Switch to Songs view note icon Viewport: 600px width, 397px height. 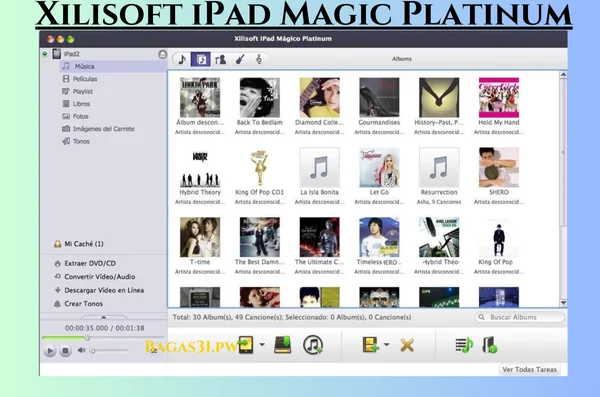click(182, 59)
